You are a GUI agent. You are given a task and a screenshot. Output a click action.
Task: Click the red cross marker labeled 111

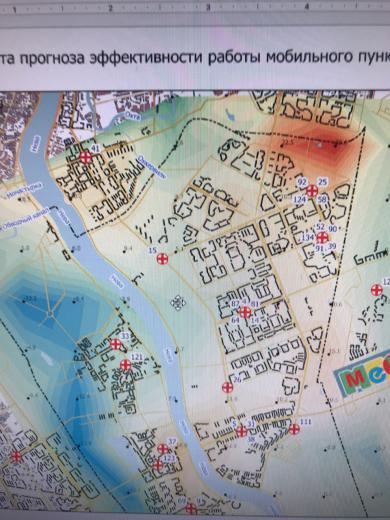click(294, 429)
